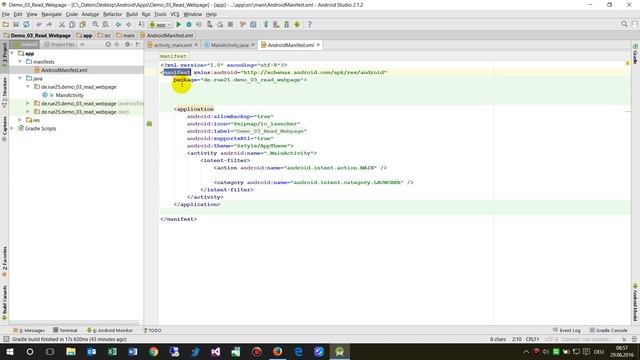Open Excel from the taskbar

tap(112, 352)
